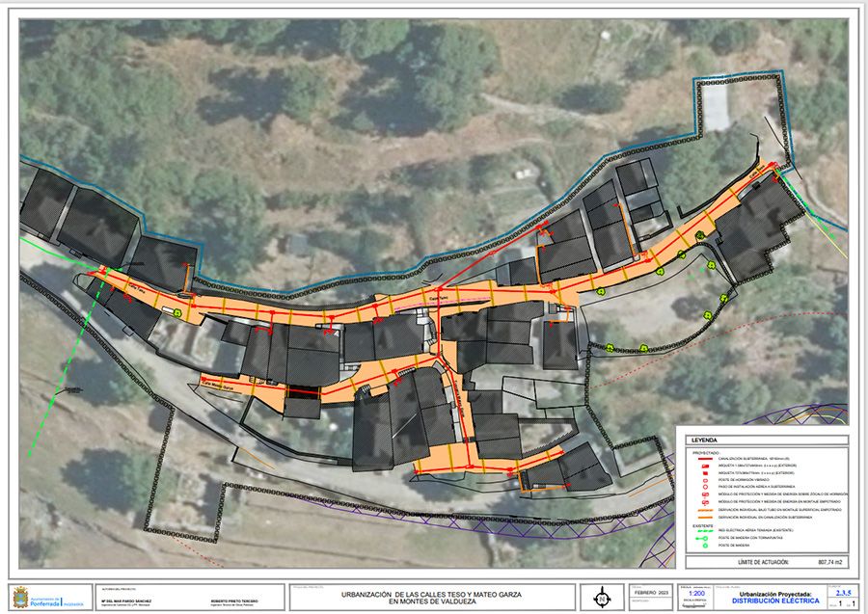Click author name Roberto Prieto Tercero
Viewport: 868px width, 614px height.
pyautogui.click(x=236, y=599)
